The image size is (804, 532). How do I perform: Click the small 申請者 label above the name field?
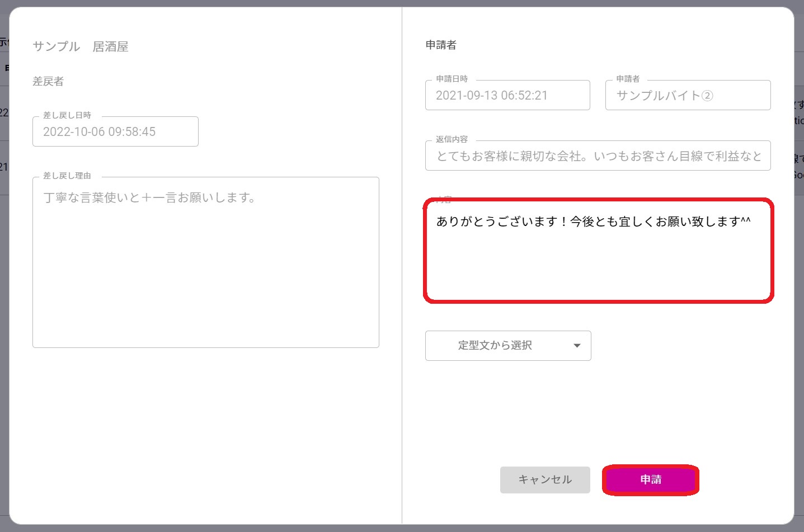(x=628, y=79)
